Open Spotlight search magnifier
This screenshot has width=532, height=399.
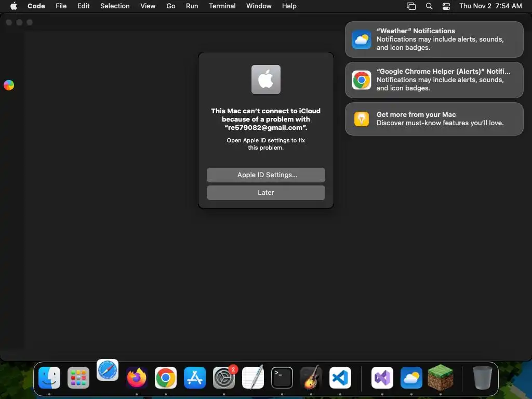pyautogui.click(x=429, y=6)
